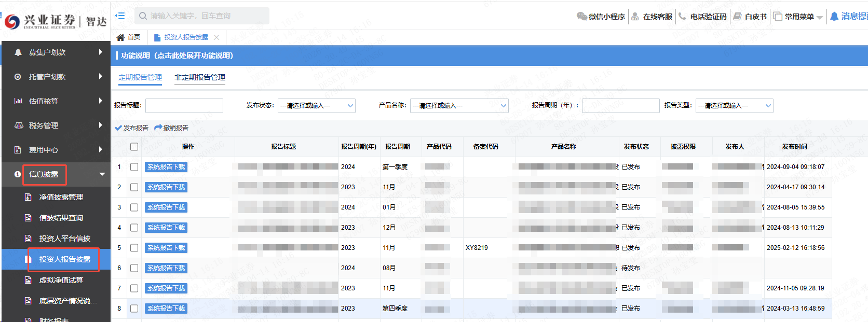The image size is (868, 322).
Task: Click the 撤销报告 arrow icon
Action: (x=158, y=128)
